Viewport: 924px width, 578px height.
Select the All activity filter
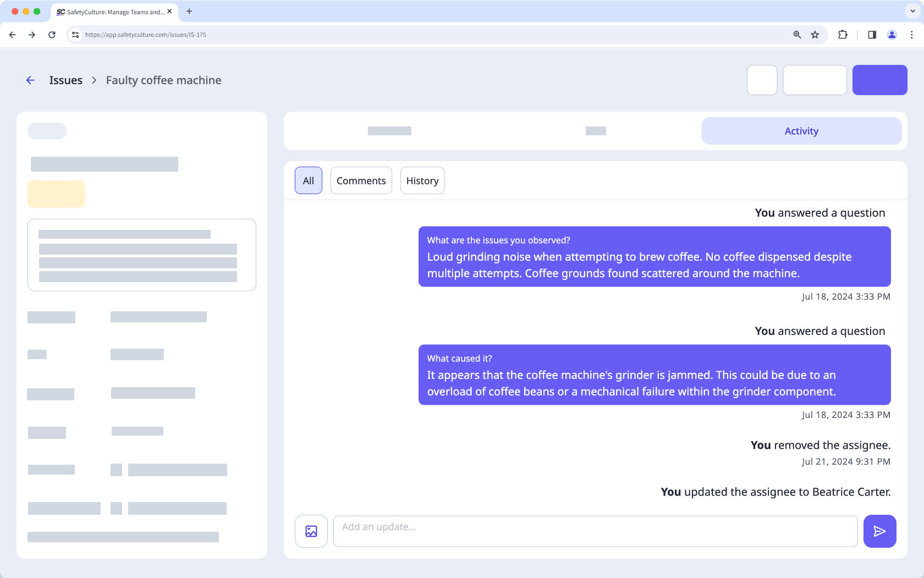coord(309,180)
